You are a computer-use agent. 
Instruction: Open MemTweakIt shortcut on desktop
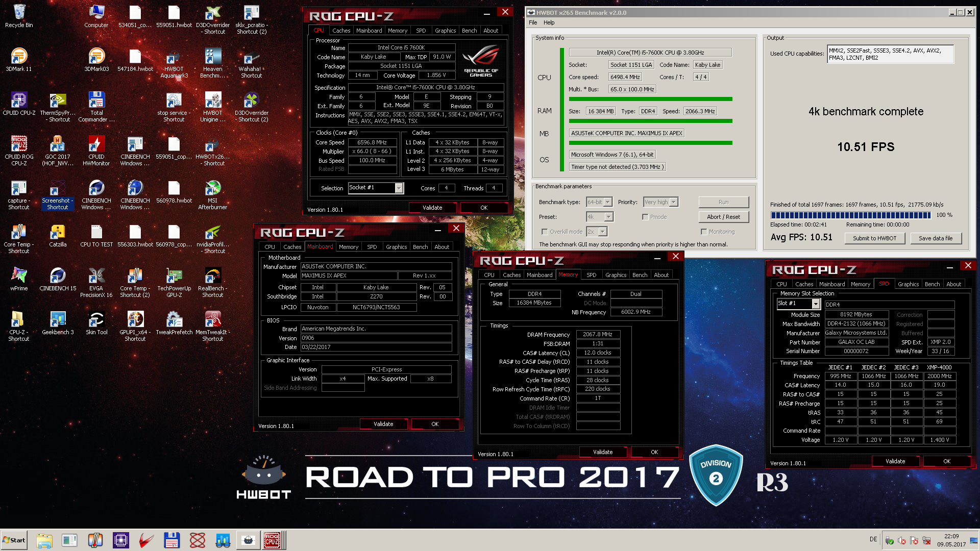tap(213, 327)
